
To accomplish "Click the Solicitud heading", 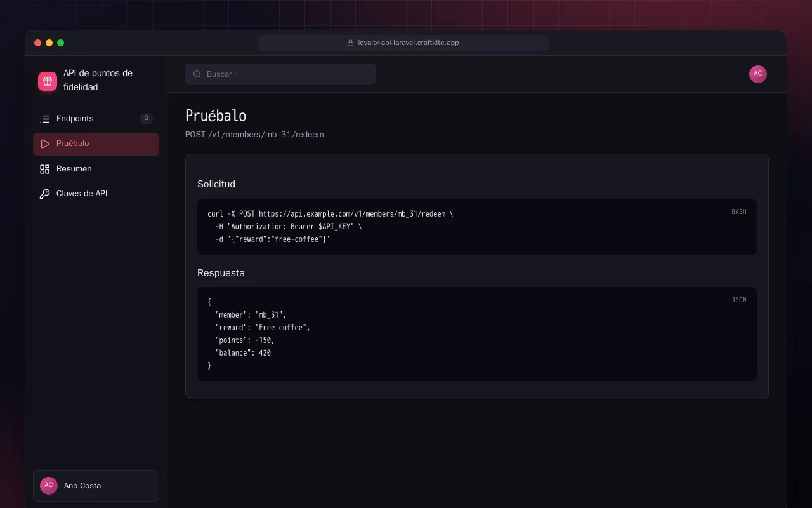I will (216, 184).
